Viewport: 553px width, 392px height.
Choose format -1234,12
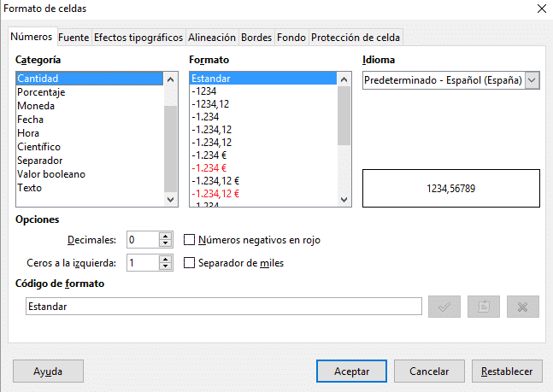[263, 104]
